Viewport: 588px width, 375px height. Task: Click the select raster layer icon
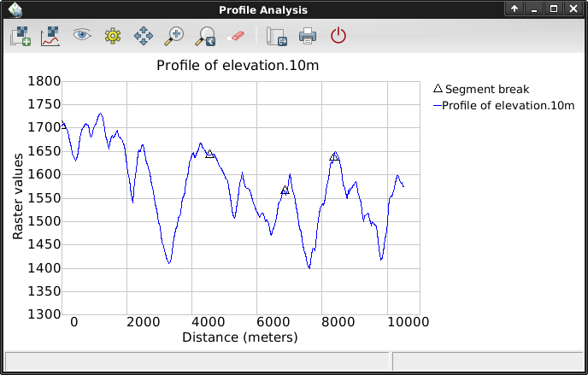pyautogui.click(x=21, y=36)
